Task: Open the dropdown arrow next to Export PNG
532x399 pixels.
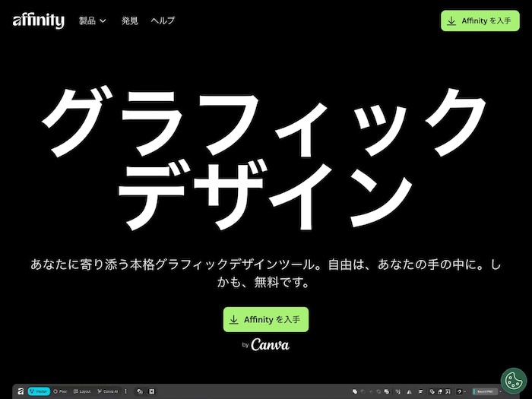Action: (500, 391)
